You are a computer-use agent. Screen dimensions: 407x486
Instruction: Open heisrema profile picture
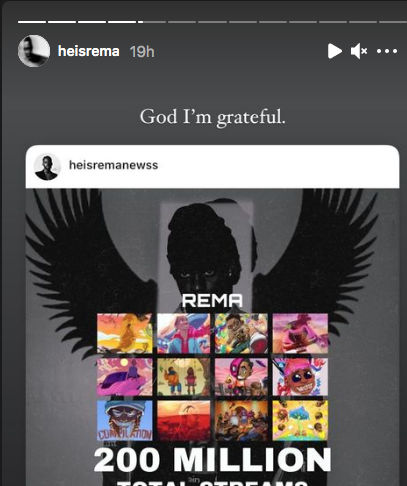(x=34, y=51)
